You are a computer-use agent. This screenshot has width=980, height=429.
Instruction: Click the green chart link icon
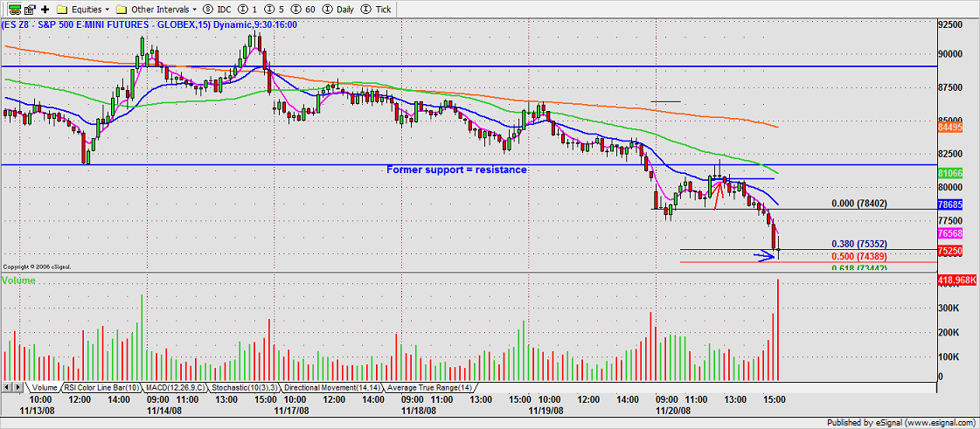[13, 10]
